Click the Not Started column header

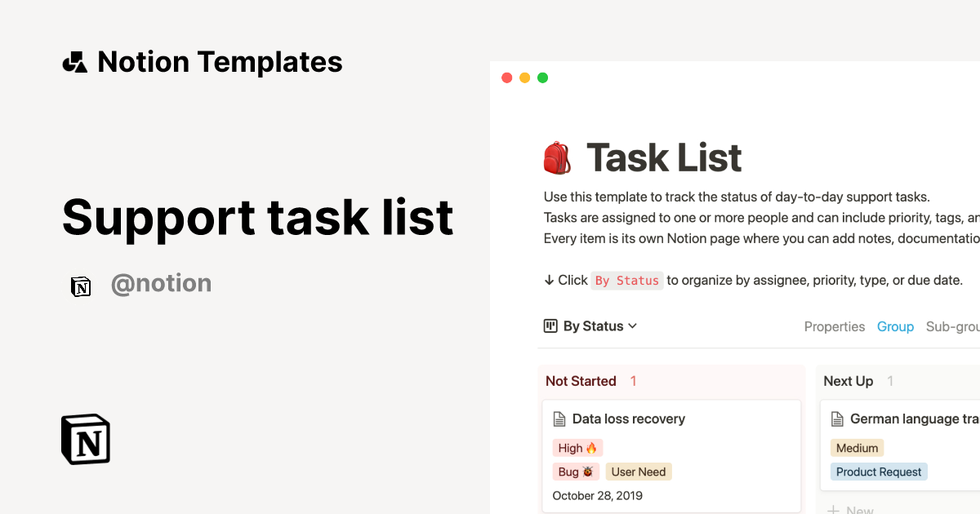point(581,381)
